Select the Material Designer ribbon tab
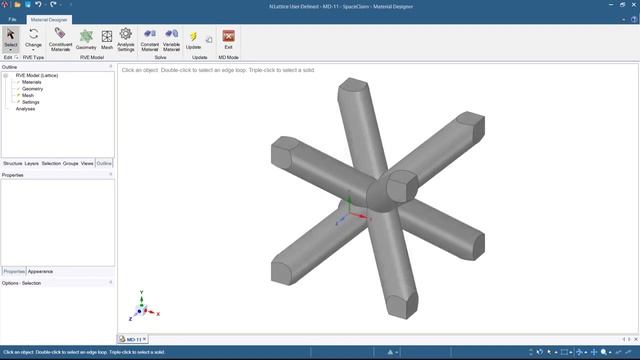This screenshot has height=360, width=640. (49, 20)
